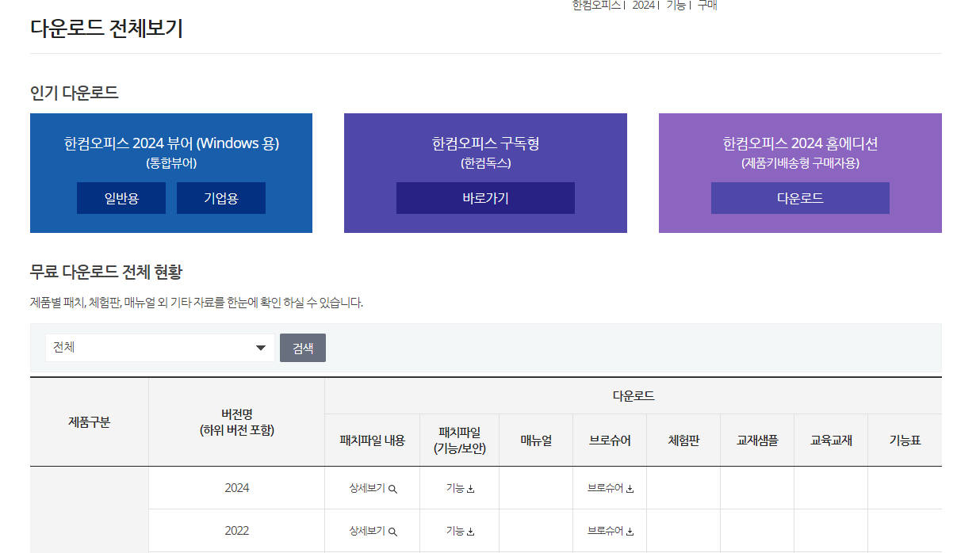Click the 2024 version cell
This screenshot has width=980, height=553.
237,488
